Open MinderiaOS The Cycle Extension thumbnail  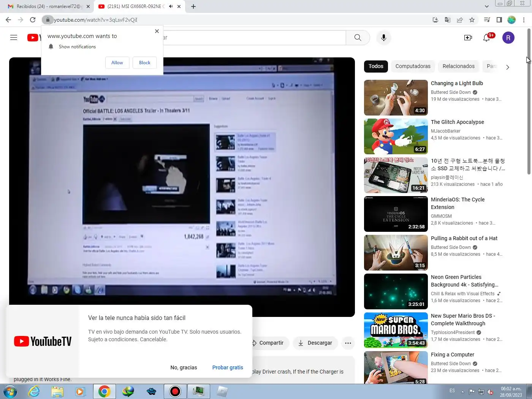coord(396,214)
